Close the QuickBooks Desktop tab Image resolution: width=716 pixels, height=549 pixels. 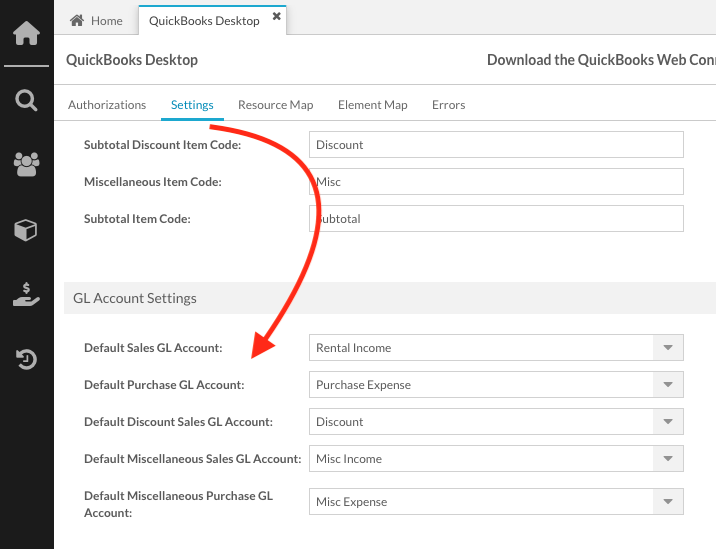click(x=276, y=16)
